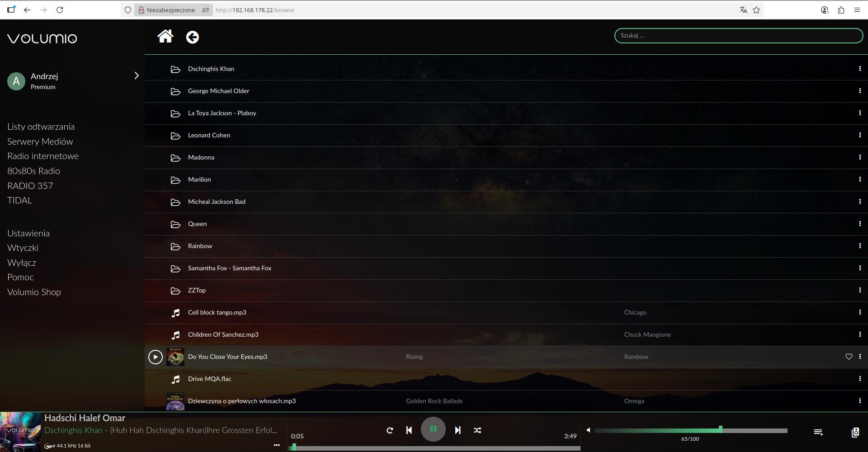Open options menu for Cell block tango.mp3
Screen dimensions: 868x452
coord(859,312)
